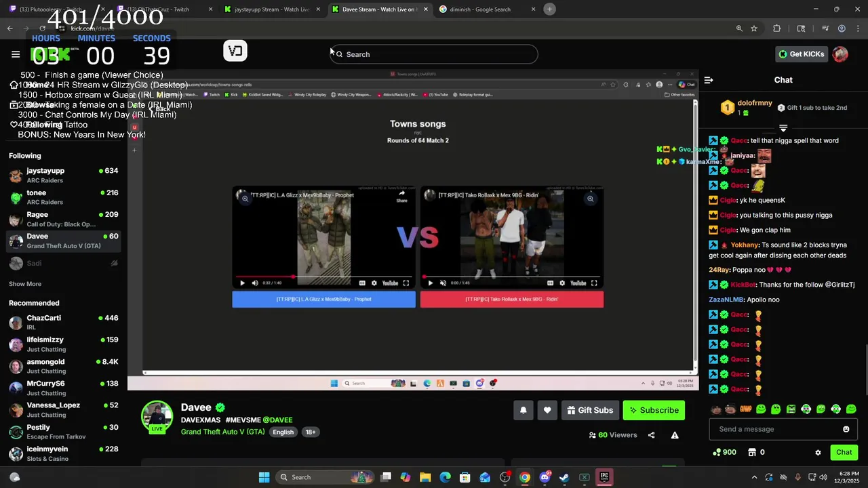This screenshot has height=488, width=868.
Task: Unmute the Ridin' video player
Action: (443, 283)
